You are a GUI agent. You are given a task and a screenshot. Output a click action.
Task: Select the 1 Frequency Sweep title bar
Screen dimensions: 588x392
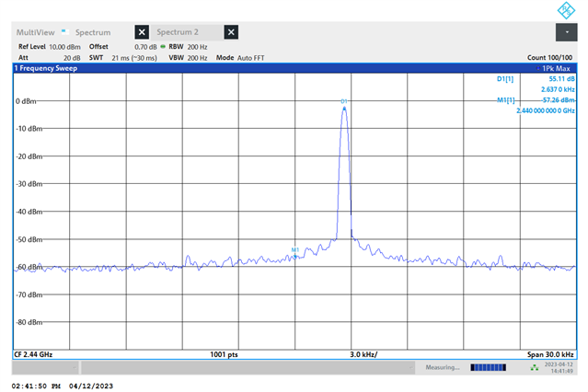tap(294, 68)
